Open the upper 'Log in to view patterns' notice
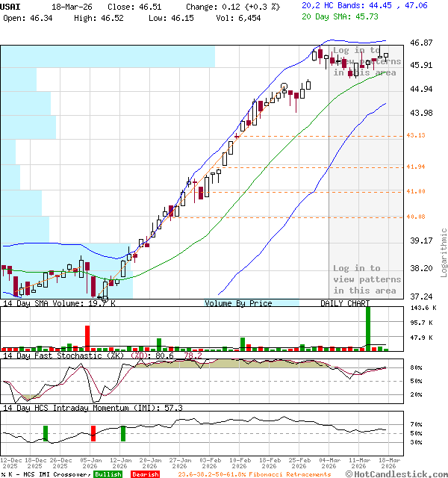 pyautogui.click(x=367, y=61)
